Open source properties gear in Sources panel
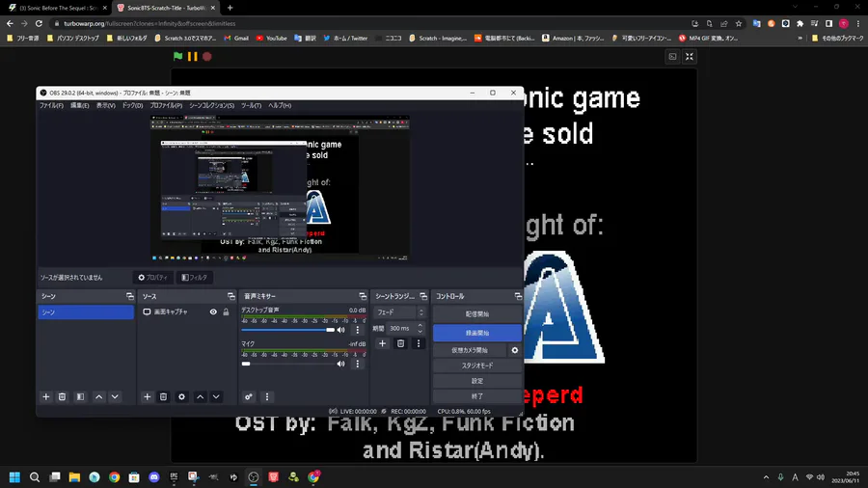This screenshot has width=868, height=488. pos(181,396)
